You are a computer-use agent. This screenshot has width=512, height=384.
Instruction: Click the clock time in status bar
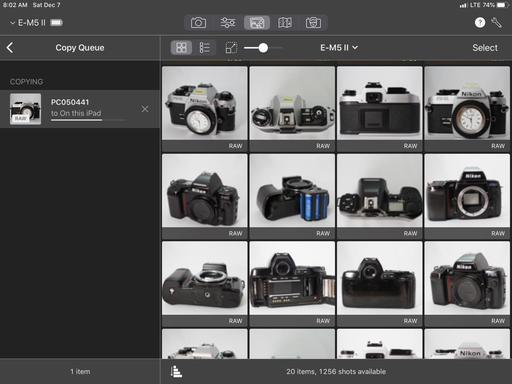pyautogui.click(x=15, y=5)
